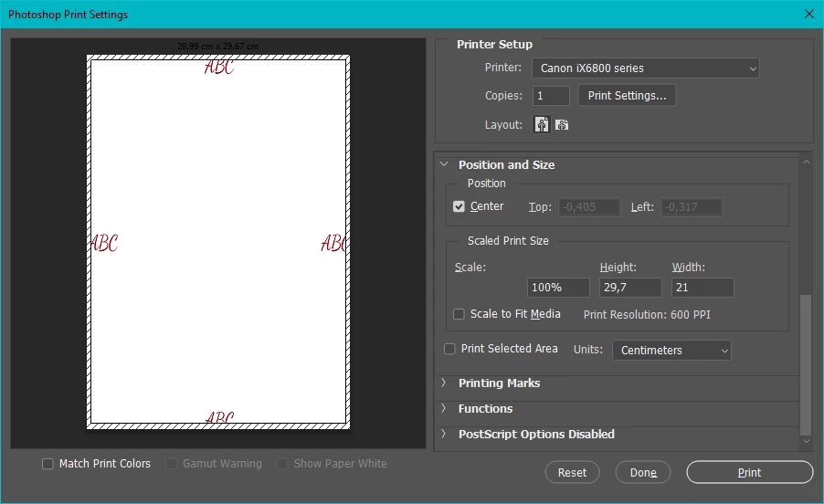Click the paper size label above preview
Image resolution: width=824 pixels, height=504 pixels.
pyautogui.click(x=217, y=47)
